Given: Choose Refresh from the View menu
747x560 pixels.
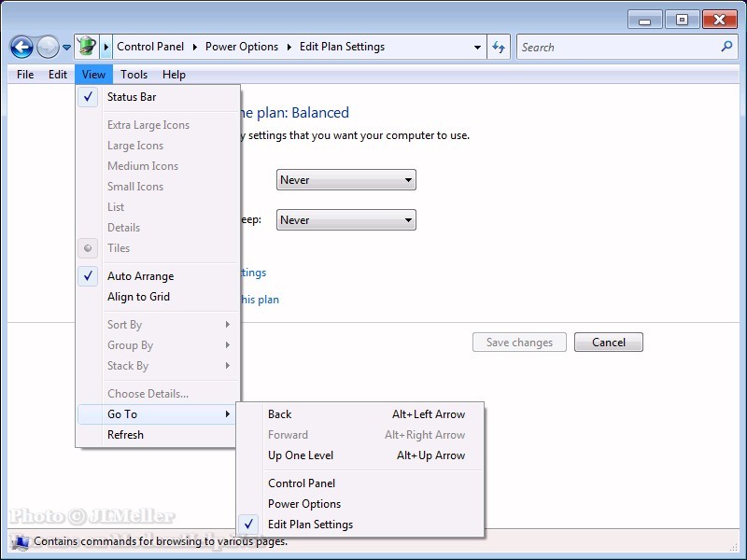Looking at the screenshot, I should tap(125, 435).
